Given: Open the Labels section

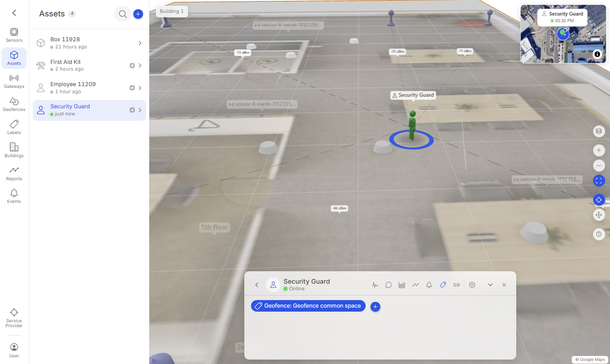Looking at the screenshot, I should [14, 127].
